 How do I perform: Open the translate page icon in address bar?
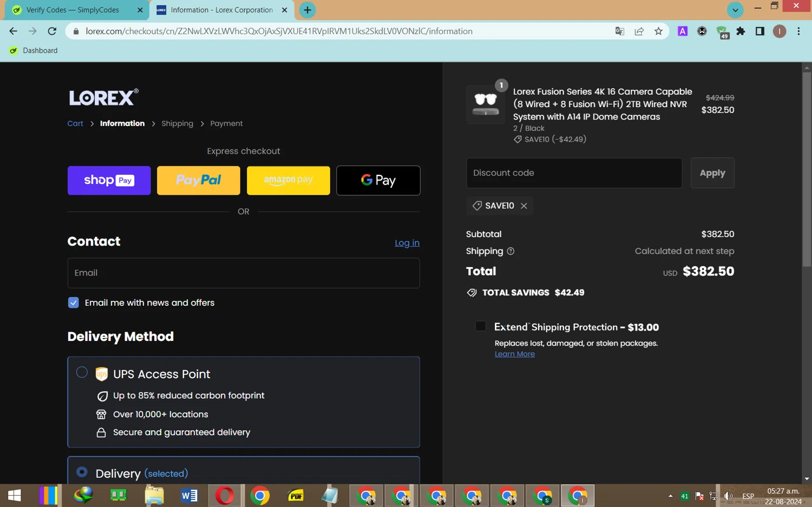(x=620, y=31)
